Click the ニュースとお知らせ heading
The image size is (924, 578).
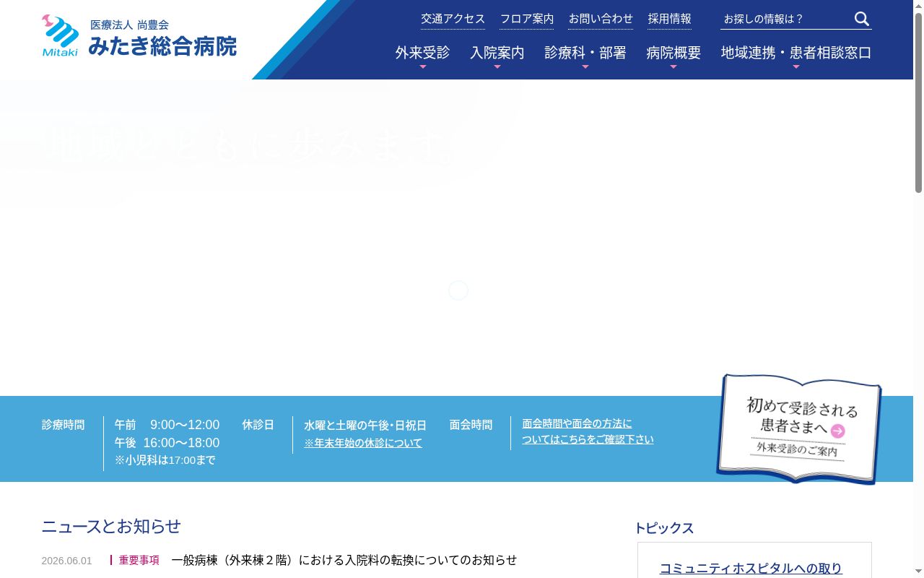pyautogui.click(x=111, y=526)
